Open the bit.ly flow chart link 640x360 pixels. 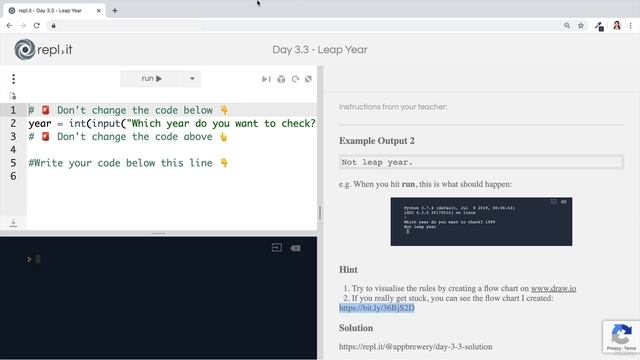tap(377, 308)
